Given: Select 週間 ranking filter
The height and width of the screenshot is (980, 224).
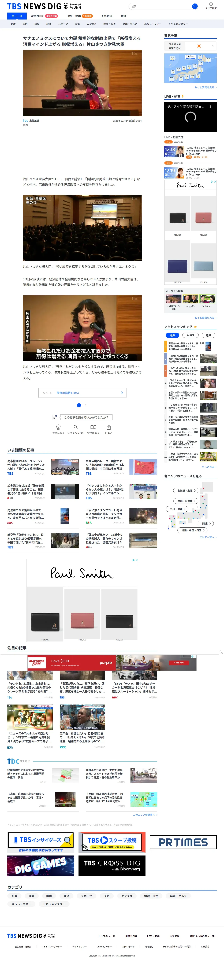Looking at the screenshot, I should pos(208,335).
